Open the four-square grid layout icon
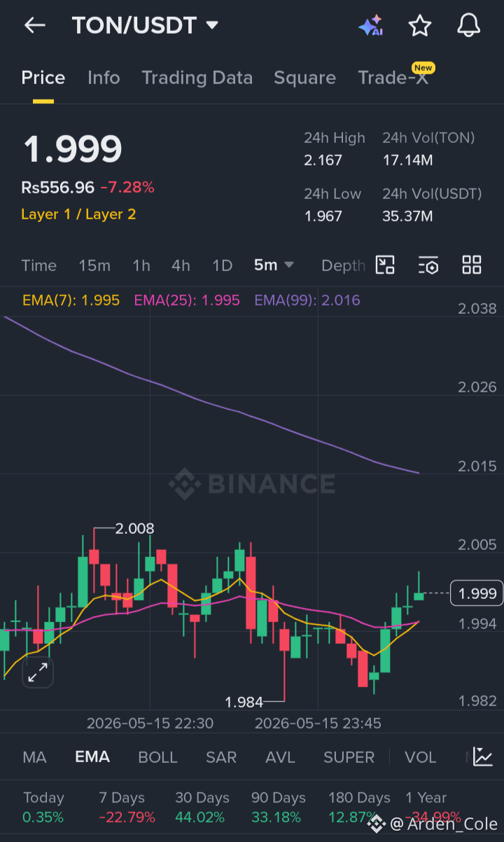Image resolution: width=504 pixels, height=842 pixels. 472,265
